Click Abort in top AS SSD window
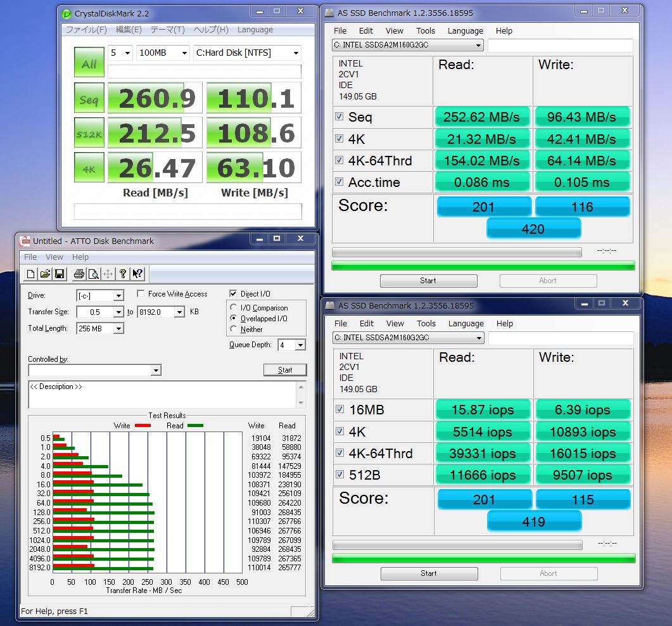 pos(548,281)
